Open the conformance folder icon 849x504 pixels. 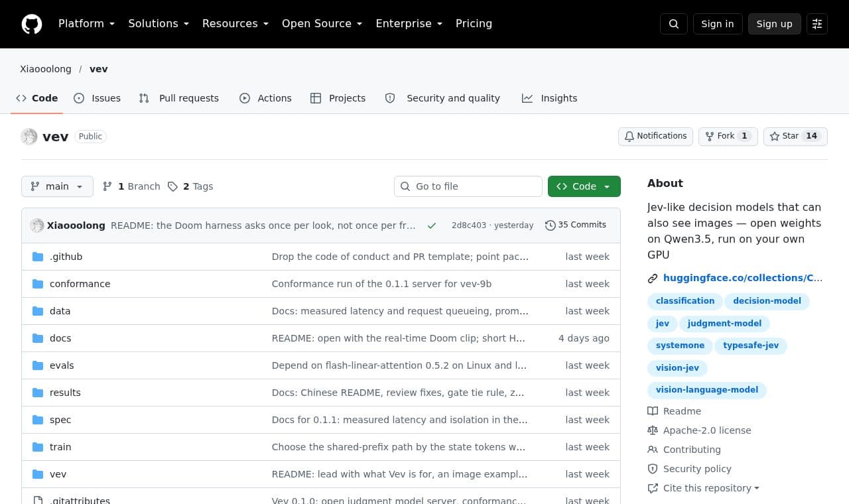tap(38, 284)
